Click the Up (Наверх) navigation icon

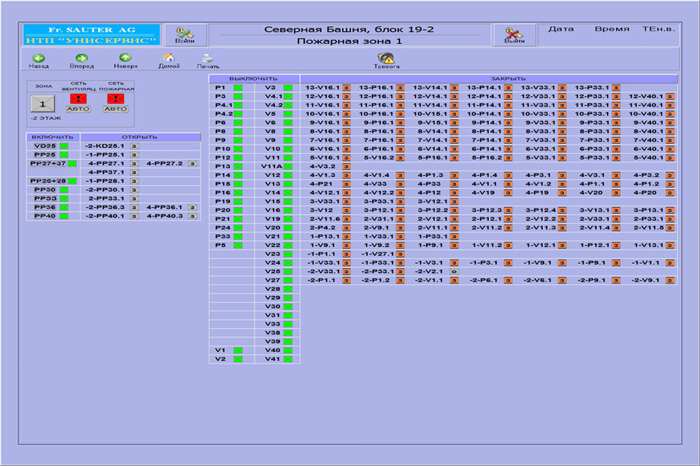pos(125,58)
